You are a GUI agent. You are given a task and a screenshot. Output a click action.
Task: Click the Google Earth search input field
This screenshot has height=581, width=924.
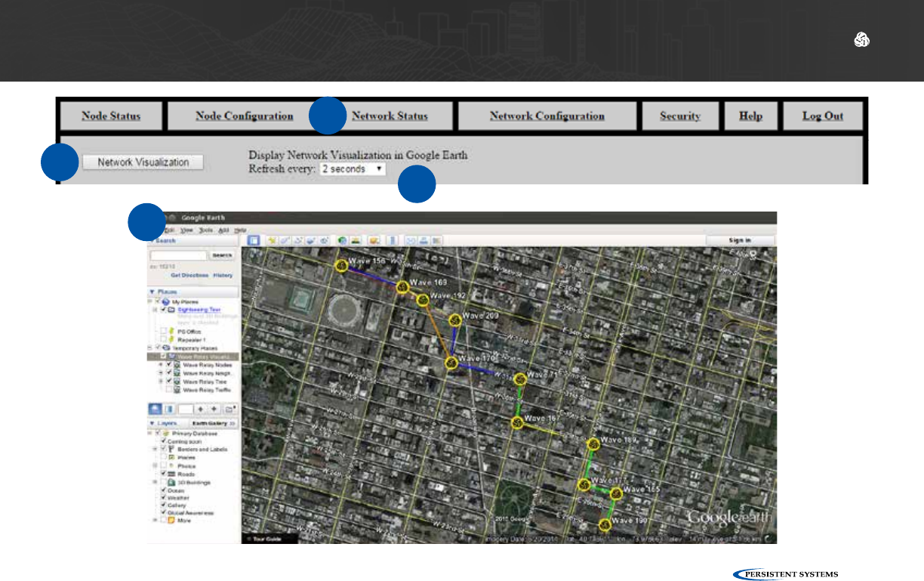179,255
